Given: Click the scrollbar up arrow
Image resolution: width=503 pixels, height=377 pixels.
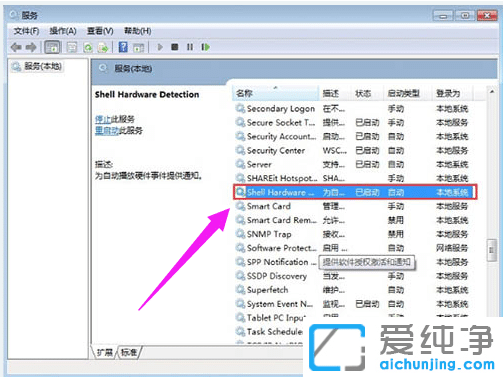Looking at the screenshot, I should tap(492, 91).
